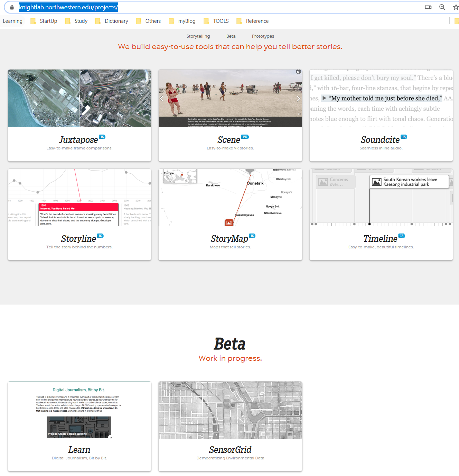
Task: Click the 'Maps that tell stories.' caption
Action: (x=230, y=247)
